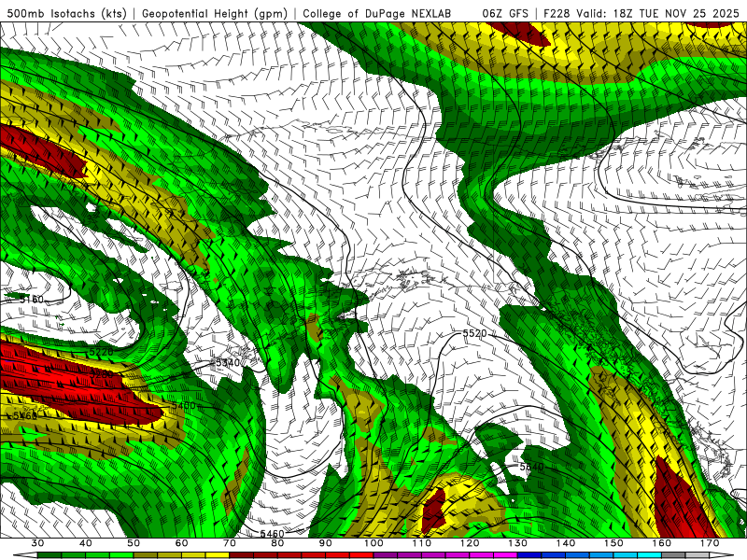Viewport: 747px width, 560px height.
Task: Click the "F228 Valid: 18Z TUE NOV 25 2025" text
Action: coord(641,14)
